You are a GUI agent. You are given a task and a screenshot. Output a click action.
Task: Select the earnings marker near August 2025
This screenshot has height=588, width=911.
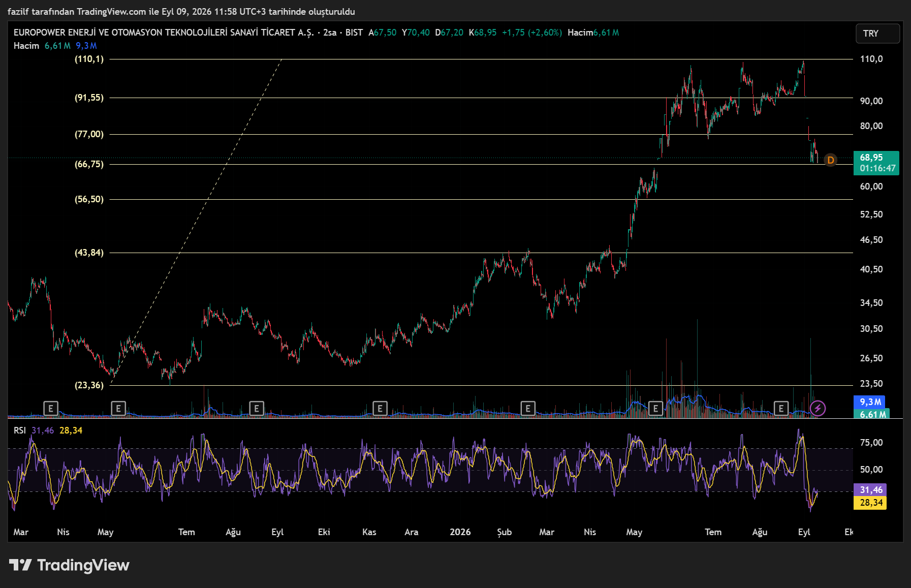click(257, 408)
